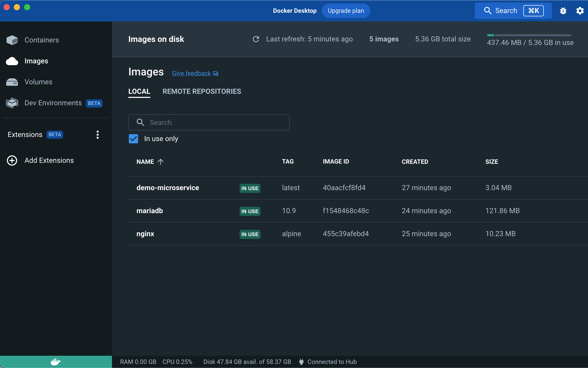This screenshot has height=368, width=588.
Task: Click the IMAGE ID column header
Action: 336,162
